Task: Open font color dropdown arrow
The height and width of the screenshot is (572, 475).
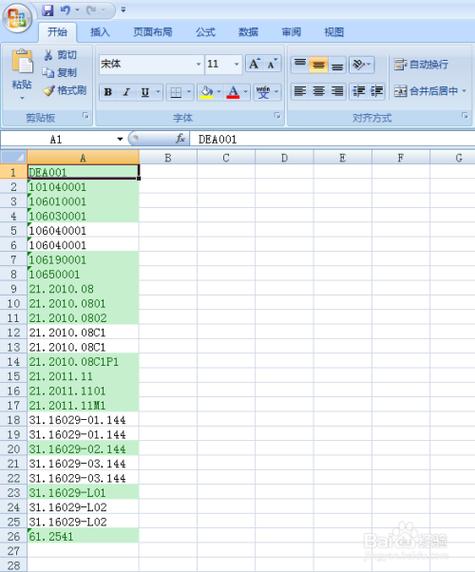Action: point(246,92)
